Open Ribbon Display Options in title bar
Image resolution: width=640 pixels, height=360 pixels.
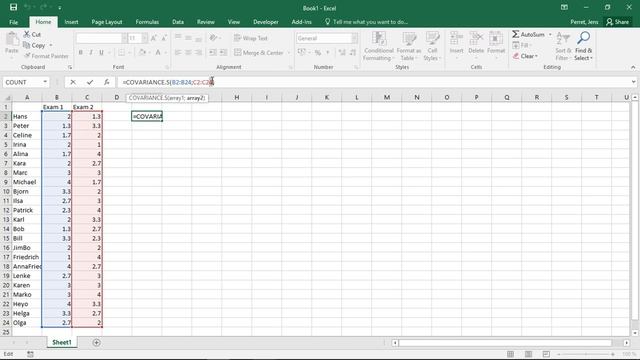click(564, 7)
